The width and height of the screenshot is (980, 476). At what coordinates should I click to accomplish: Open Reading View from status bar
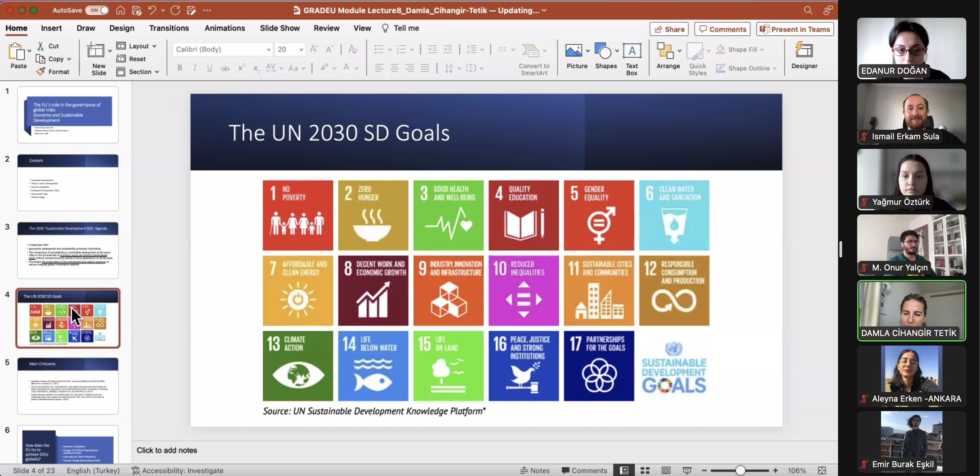pos(666,470)
